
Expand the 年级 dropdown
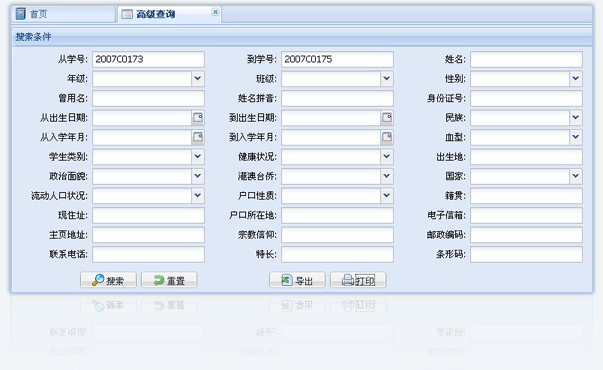tap(198, 78)
